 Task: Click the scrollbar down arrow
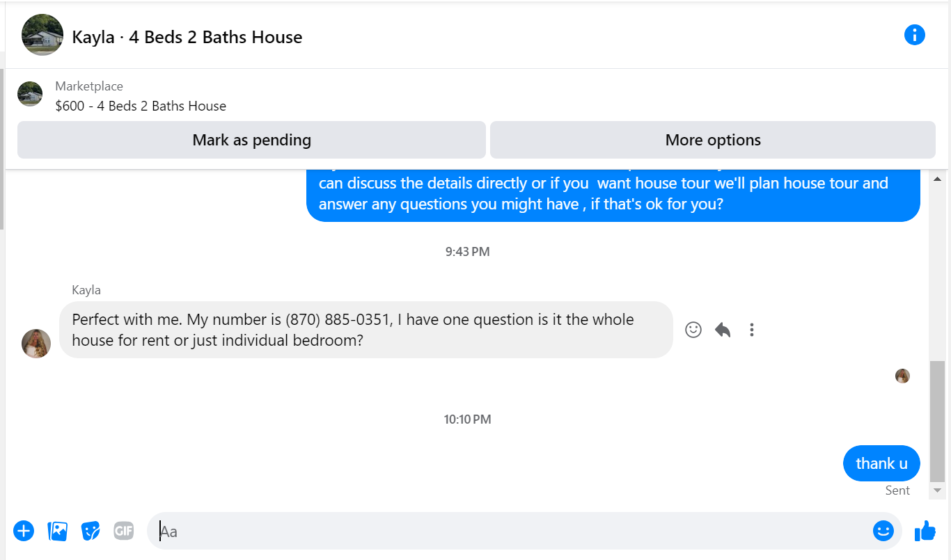pyautogui.click(x=938, y=490)
